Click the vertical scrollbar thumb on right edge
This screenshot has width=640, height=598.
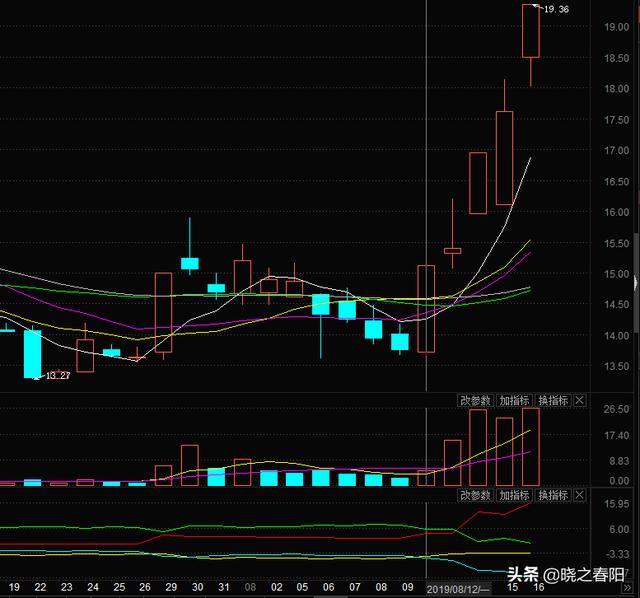[x=637, y=282]
